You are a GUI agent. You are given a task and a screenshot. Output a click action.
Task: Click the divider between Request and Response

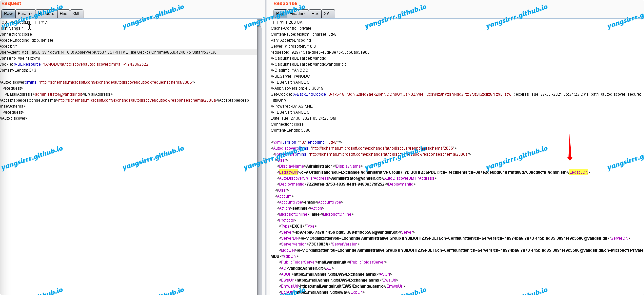point(266,150)
